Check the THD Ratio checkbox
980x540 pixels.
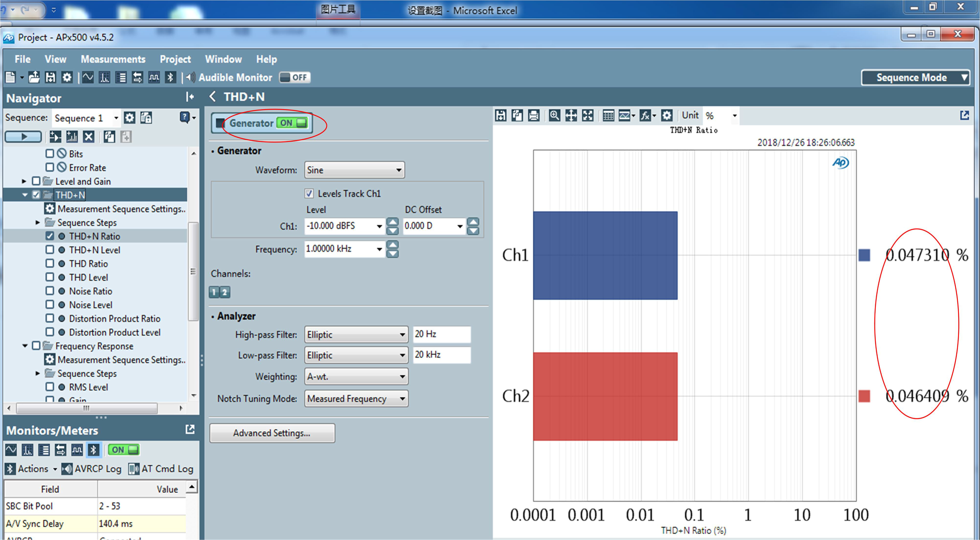pos(50,263)
